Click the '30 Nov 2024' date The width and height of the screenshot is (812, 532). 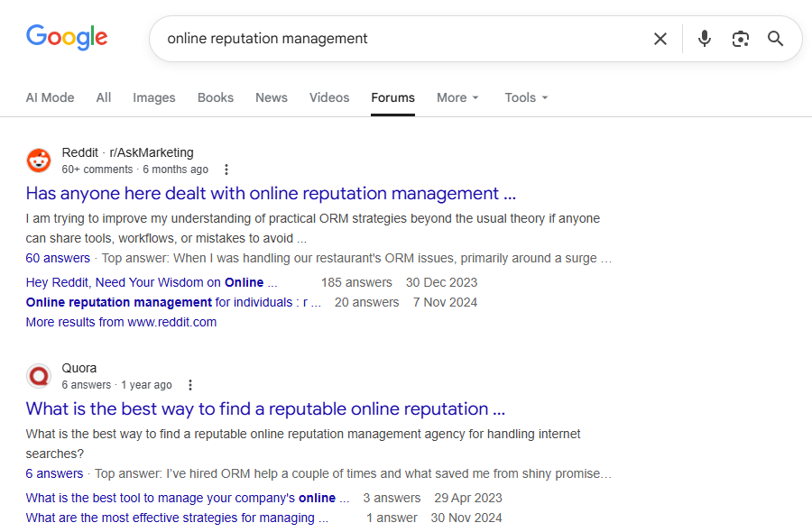coord(466,518)
